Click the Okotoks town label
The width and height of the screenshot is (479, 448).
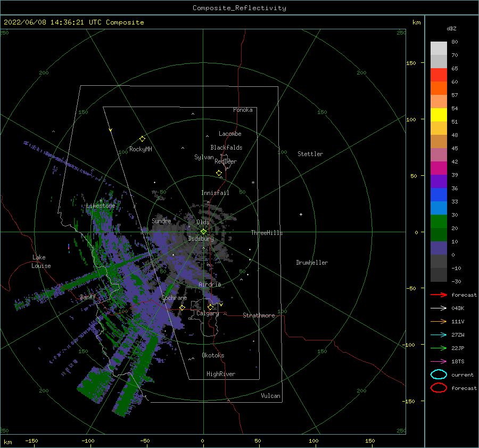click(x=213, y=355)
